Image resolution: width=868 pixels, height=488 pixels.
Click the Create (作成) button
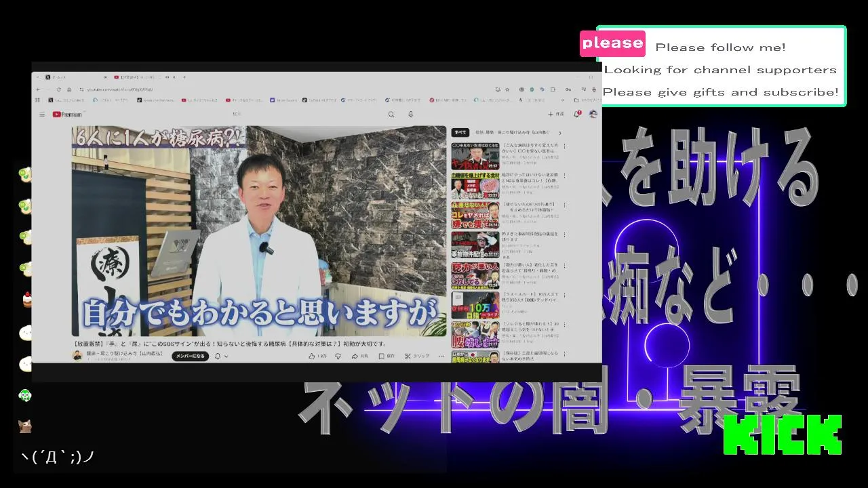click(555, 115)
